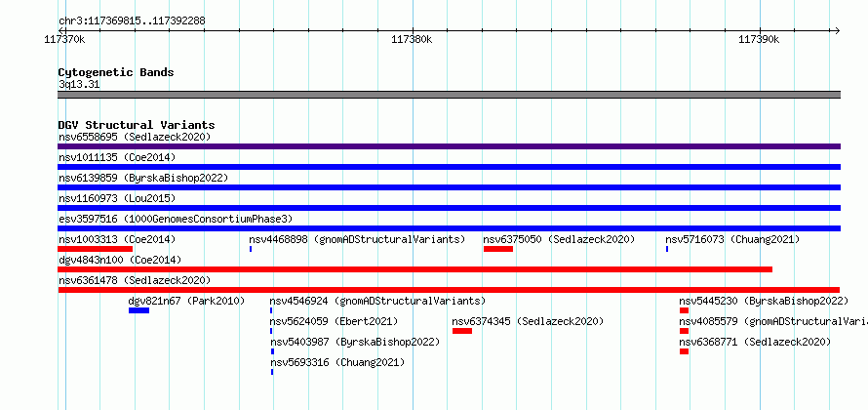Click the long red dgv4843n100 bar
This screenshot has width=868, height=410.
click(x=415, y=269)
